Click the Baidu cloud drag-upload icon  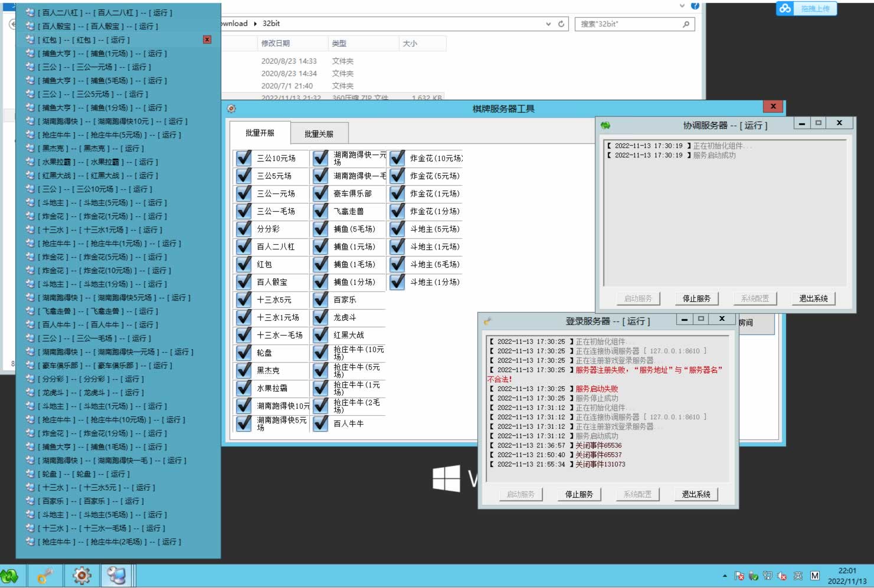[x=785, y=8]
